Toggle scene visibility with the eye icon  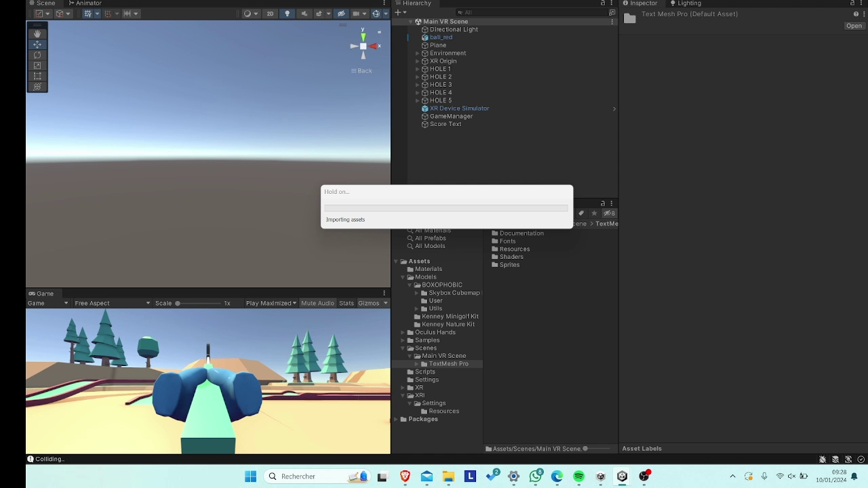(x=340, y=13)
